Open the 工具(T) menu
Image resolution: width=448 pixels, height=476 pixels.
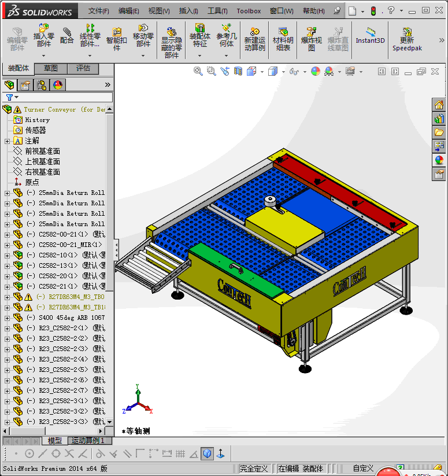coord(217,11)
